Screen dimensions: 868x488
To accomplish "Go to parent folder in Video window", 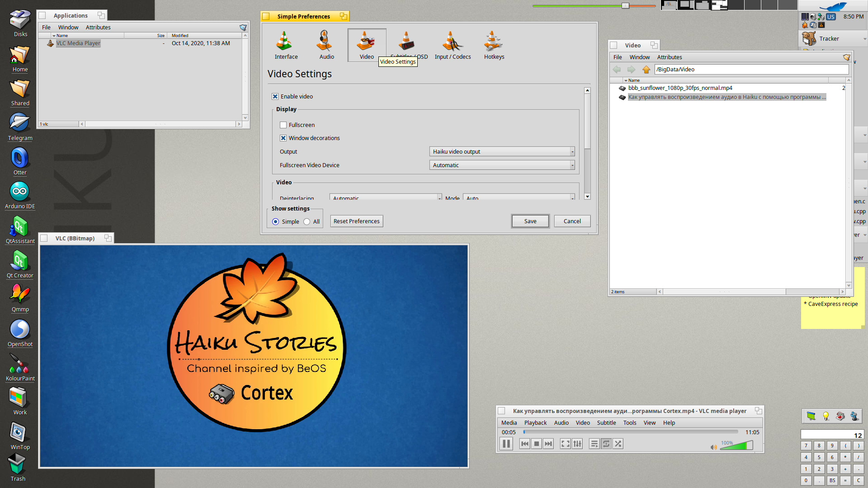I will click(x=646, y=70).
